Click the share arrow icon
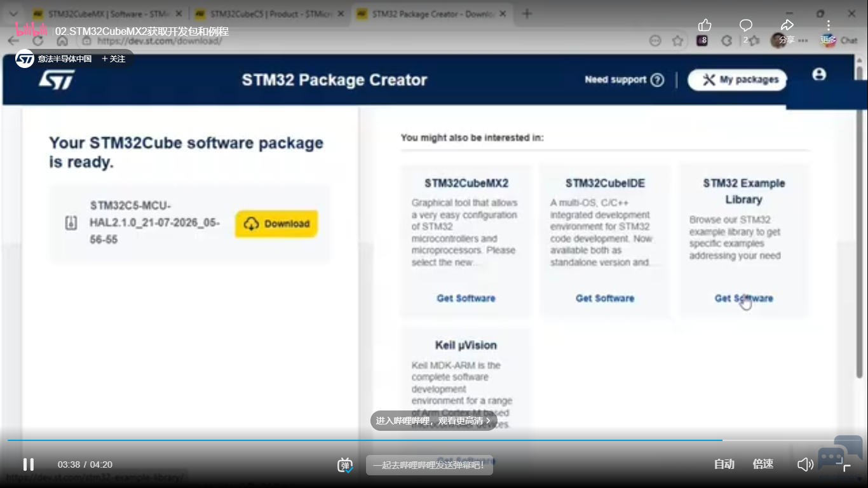868x488 pixels. point(787,25)
